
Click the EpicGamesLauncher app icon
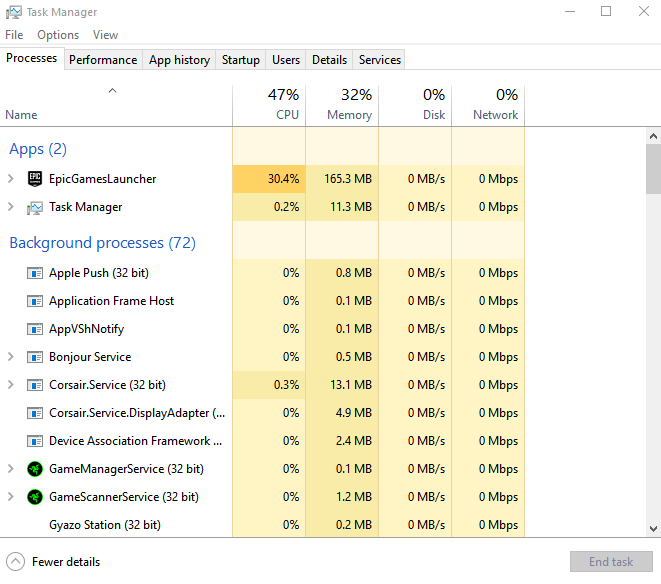[x=35, y=179]
